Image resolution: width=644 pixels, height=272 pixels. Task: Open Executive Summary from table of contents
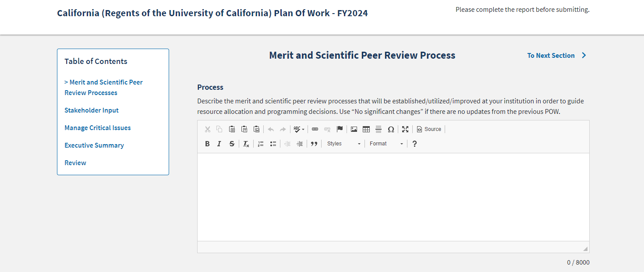(x=94, y=145)
